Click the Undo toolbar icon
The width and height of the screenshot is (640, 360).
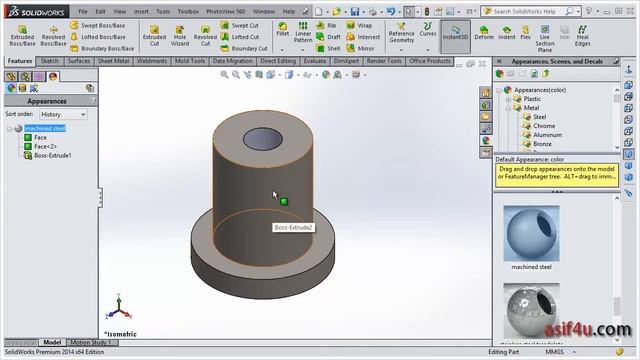(x=391, y=11)
